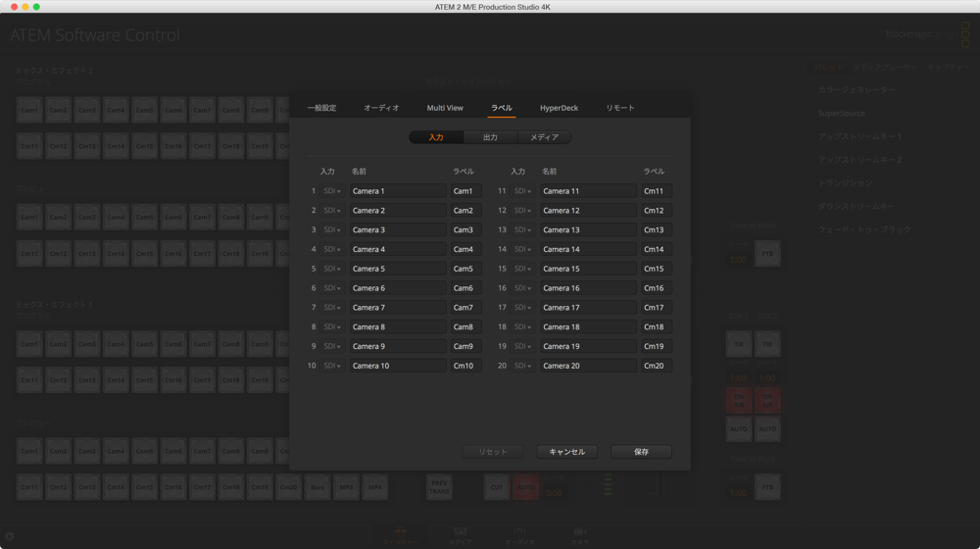Click the リセット button
Viewport: 980px width, 549px height.
[493, 452]
